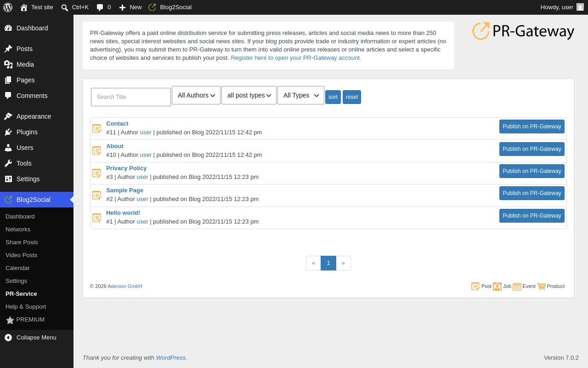The height and width of the screenshot is (368, 588).
Task: Click the WordPress link in footer
Action: (171, 357)
